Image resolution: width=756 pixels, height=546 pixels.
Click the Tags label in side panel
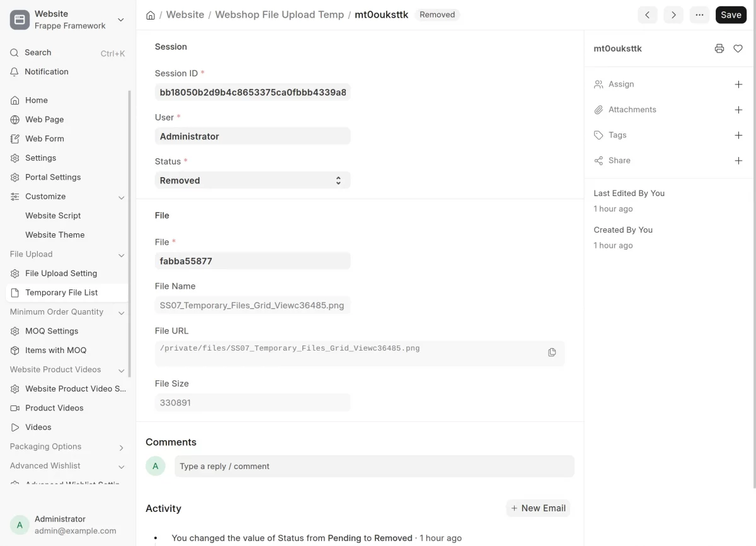pos(617,135)
